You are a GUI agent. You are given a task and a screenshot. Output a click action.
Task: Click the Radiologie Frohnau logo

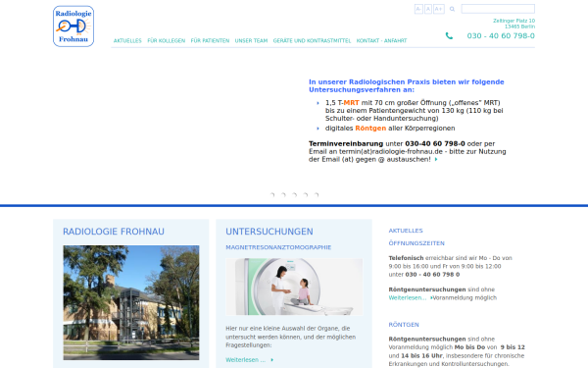point(73,26)
